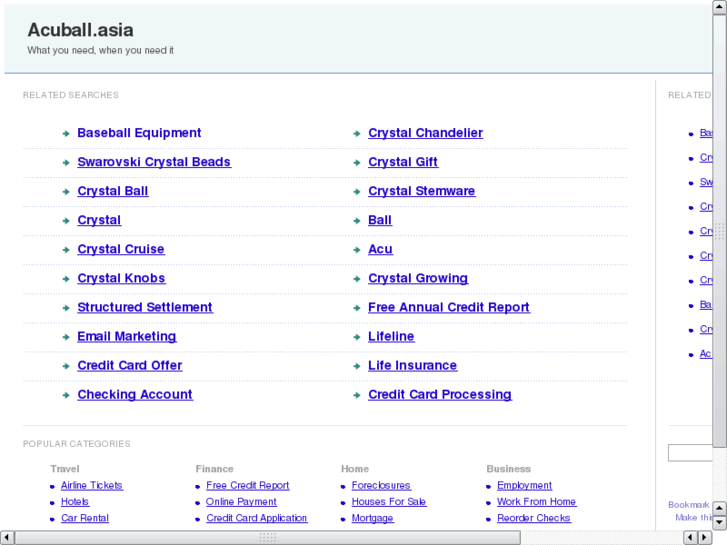727x545 pixels.
Task: Open the Mortgage link
Action: (x=372, y=518)
